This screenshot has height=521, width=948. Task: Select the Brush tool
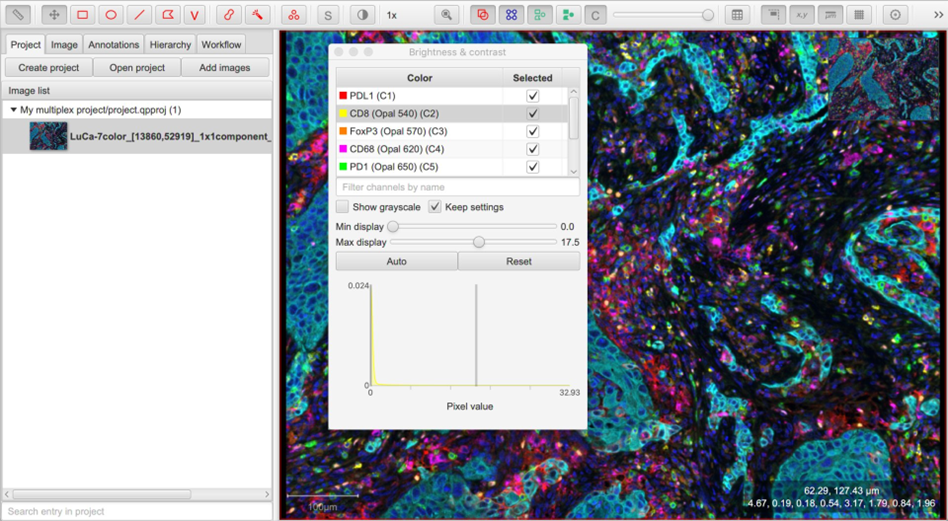click(230, 15)
